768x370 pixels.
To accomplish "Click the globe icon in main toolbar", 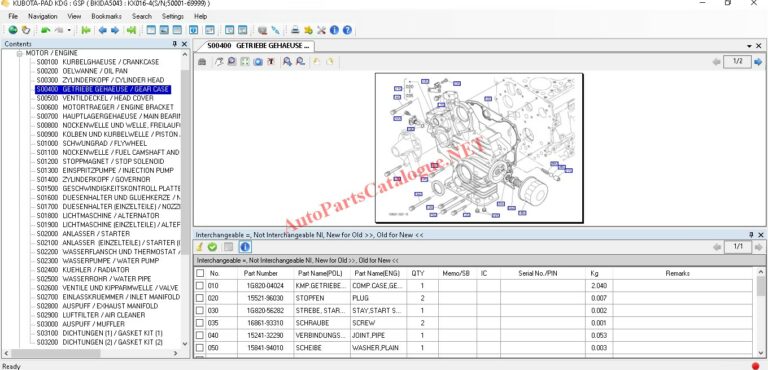I will pyautogui.click(x=13, y=30).
